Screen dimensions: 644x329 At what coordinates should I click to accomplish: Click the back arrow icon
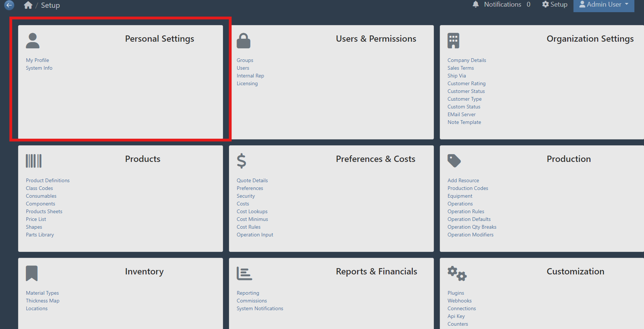click(x=9, y=5)
